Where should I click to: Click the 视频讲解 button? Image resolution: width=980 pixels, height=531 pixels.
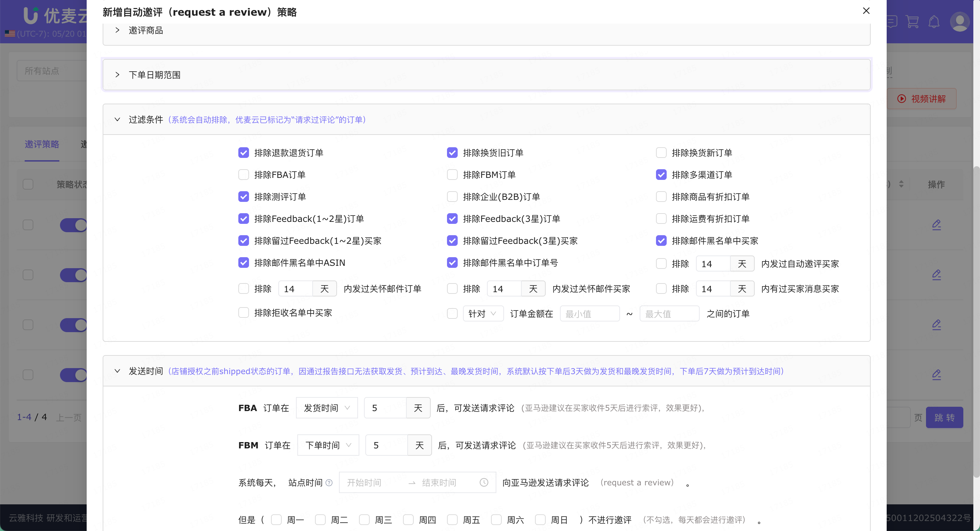point(922,99)
